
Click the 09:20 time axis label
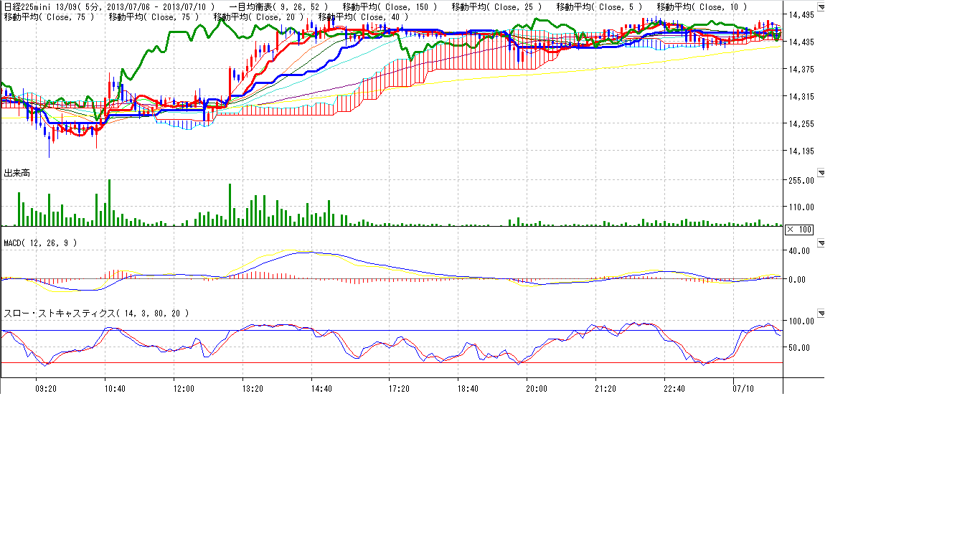tap(46, 388)
